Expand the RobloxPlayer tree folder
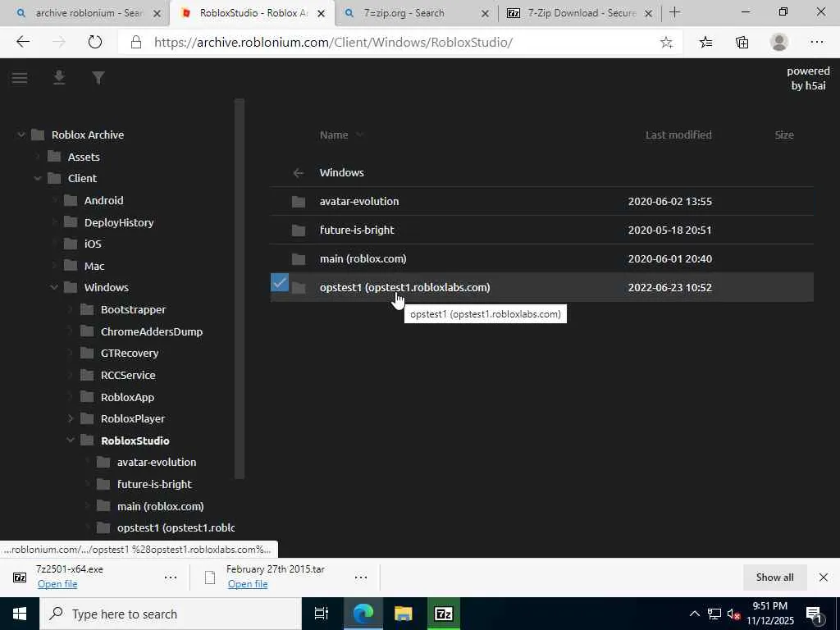This screenshot has width=840, height=630. point(71,419)
